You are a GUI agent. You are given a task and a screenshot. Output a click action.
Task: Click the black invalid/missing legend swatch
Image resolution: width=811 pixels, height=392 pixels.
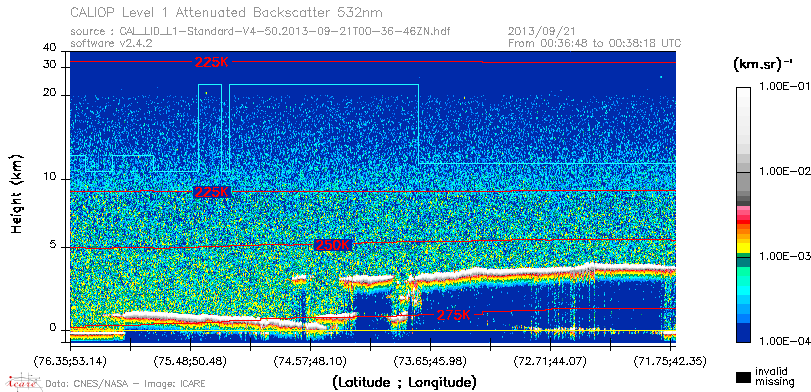tap(743, 378)
